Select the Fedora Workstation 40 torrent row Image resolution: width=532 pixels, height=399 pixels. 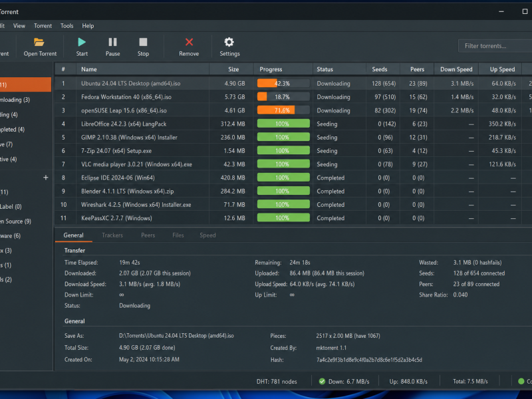tap(293, 97)
